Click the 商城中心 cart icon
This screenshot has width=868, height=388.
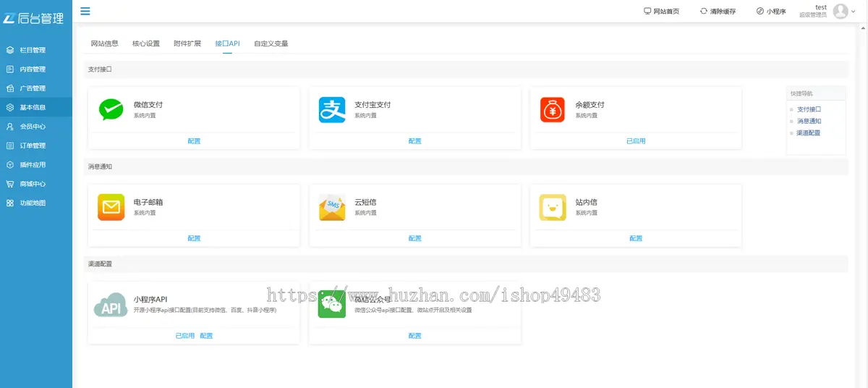click(10, 184)
